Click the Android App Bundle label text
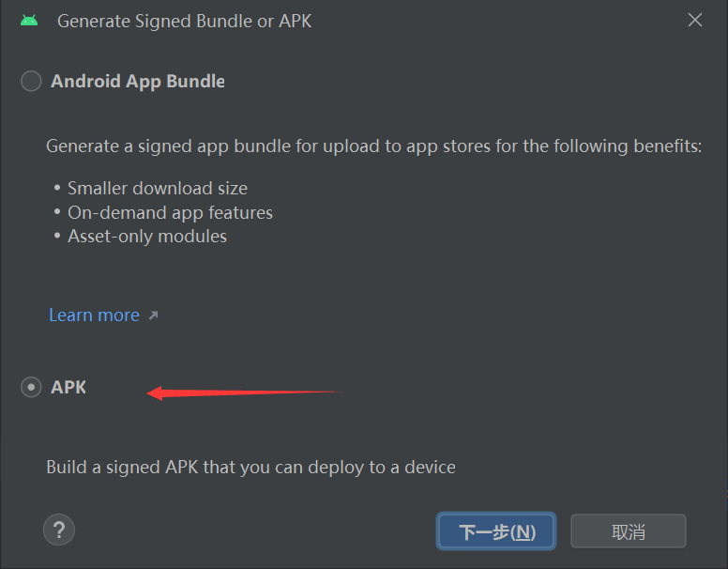Screen dimensions: 728x569 click(138, 82)
